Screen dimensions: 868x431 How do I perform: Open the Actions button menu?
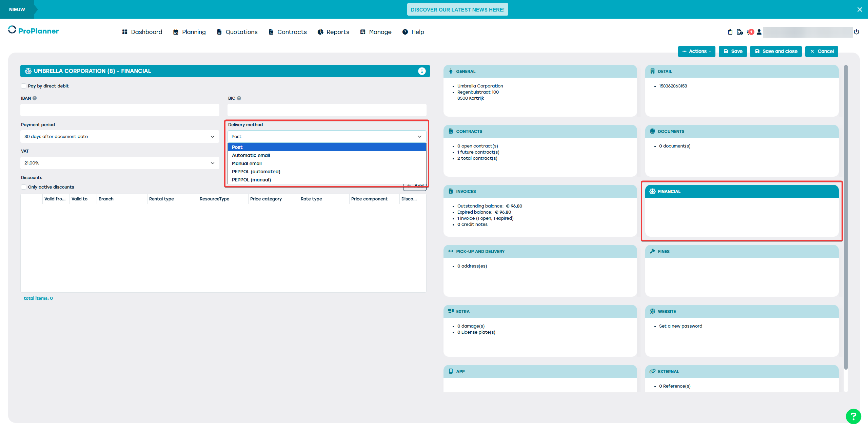696,52
